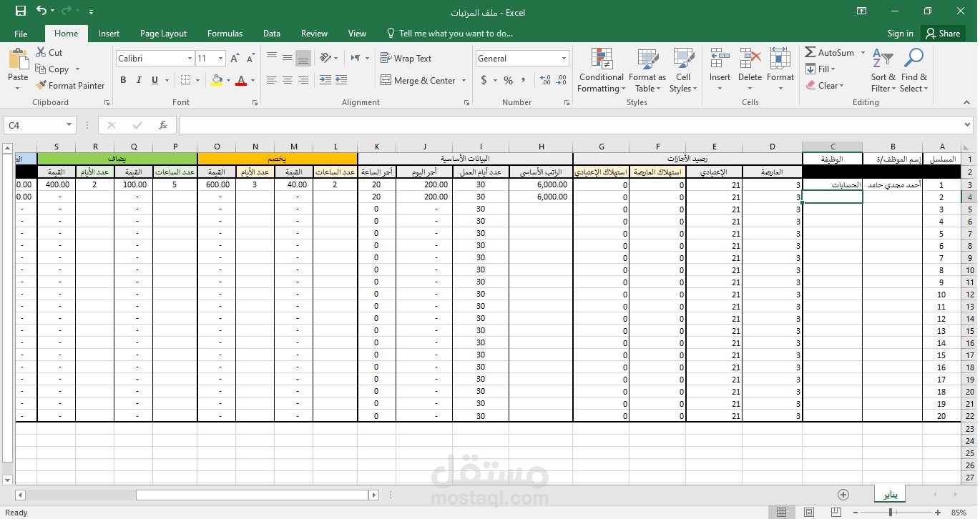Align text left
This screenshot has height=519, width=980.
click(x=272, y=80)
